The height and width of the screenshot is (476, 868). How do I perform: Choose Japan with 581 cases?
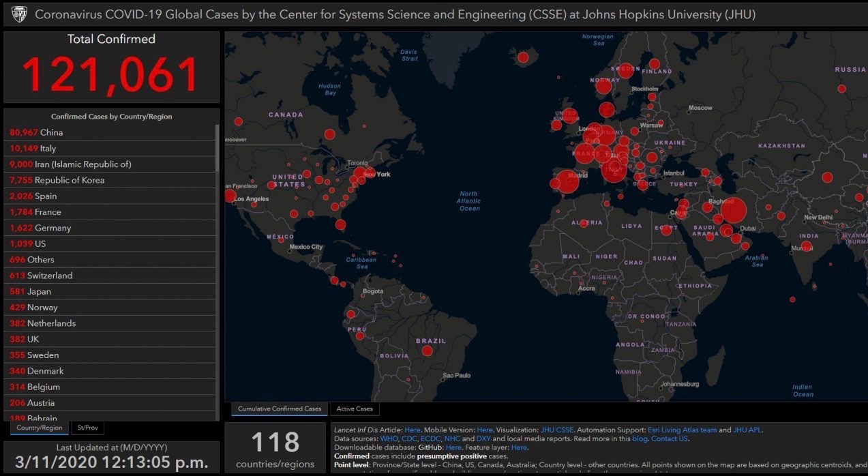click(x=109, y=291)
